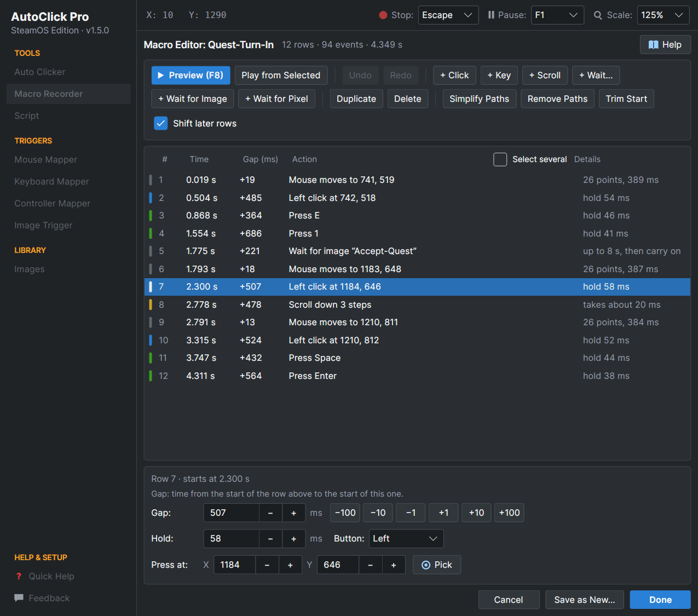Click the red Stop record indicator icon

click(383, 15)
